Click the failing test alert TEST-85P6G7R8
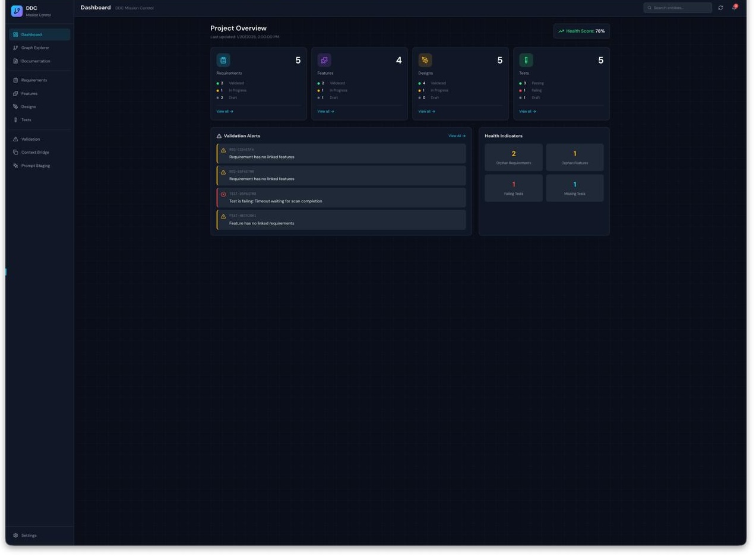 point(341,197)
